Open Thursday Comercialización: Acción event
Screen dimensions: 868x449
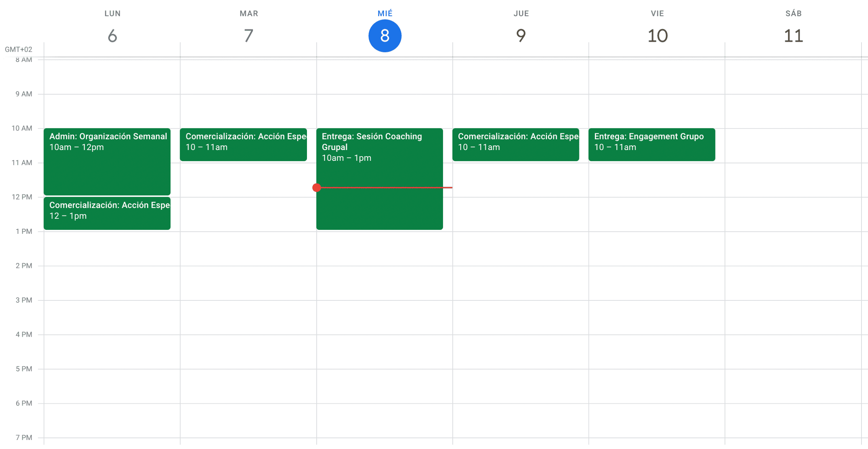point(515,145)
